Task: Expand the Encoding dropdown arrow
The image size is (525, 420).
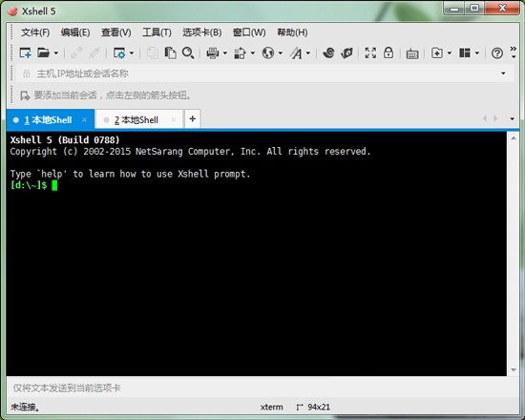Action: pos(281,52)
